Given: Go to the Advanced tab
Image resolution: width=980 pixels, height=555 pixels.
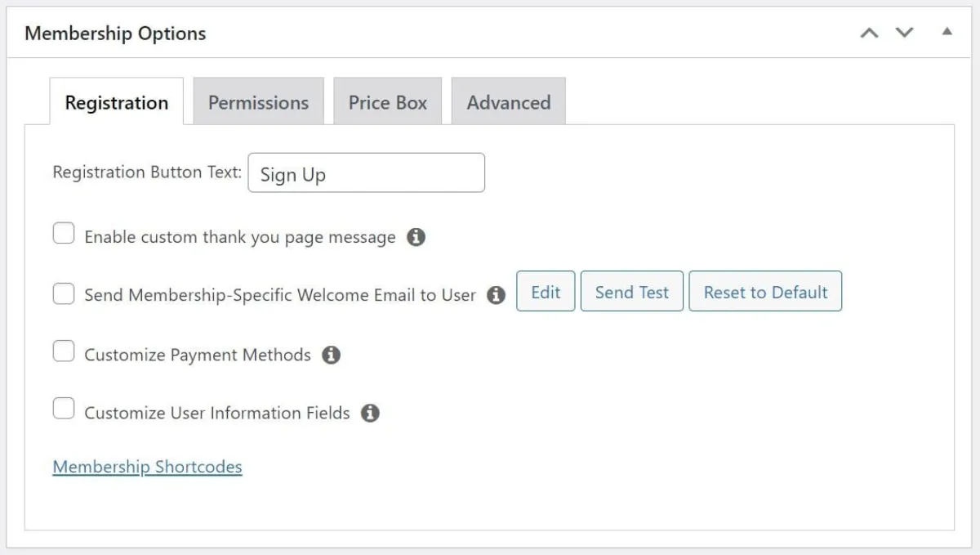Looking at the screenshot, I should [x=508, y=102].
